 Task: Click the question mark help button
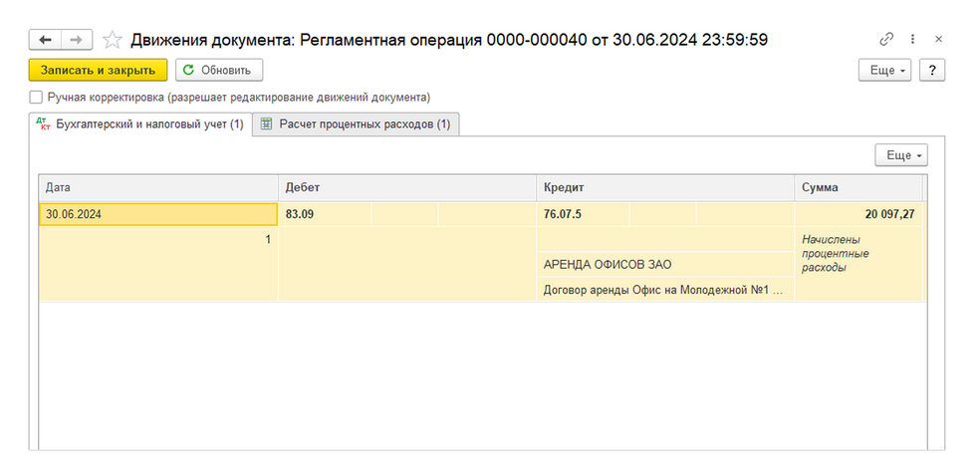931,71
